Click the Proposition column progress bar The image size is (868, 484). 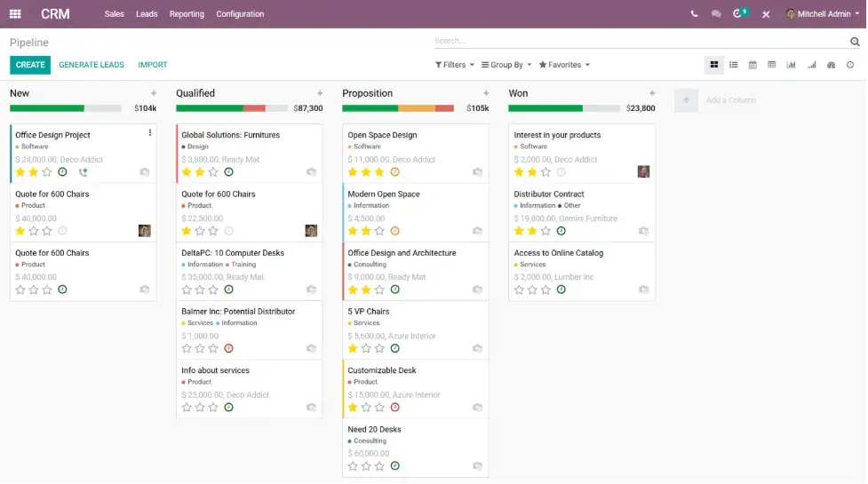pyautogui.click(x=398, y=108)
